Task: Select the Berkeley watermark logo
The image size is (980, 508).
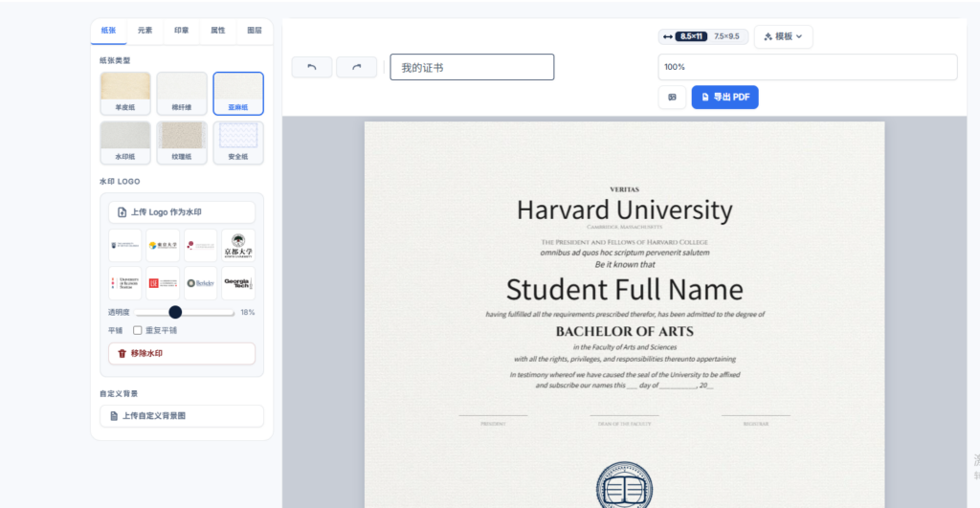Action: tap(201, 283)
